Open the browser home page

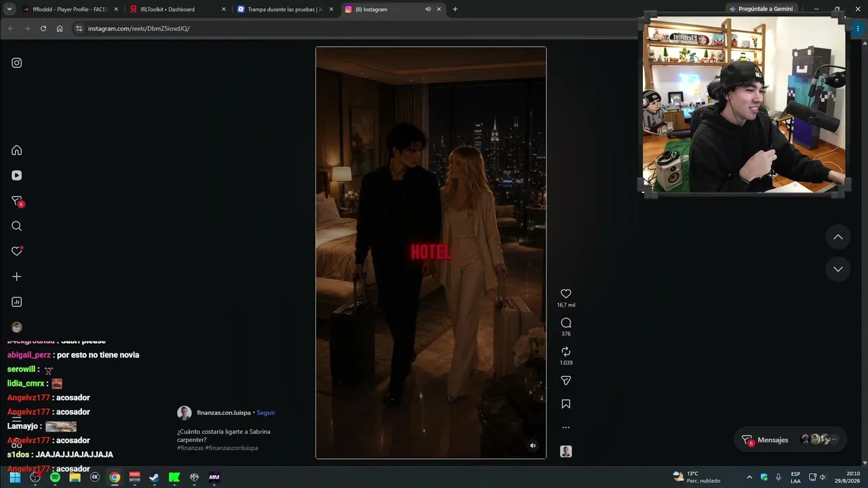point(60,28)
